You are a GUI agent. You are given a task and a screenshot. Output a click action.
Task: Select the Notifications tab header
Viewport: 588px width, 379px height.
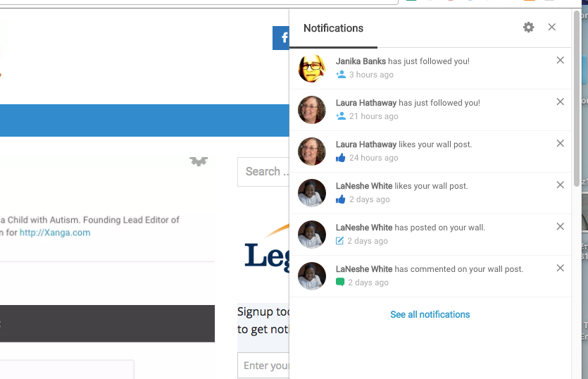click(x=333, y=29)
